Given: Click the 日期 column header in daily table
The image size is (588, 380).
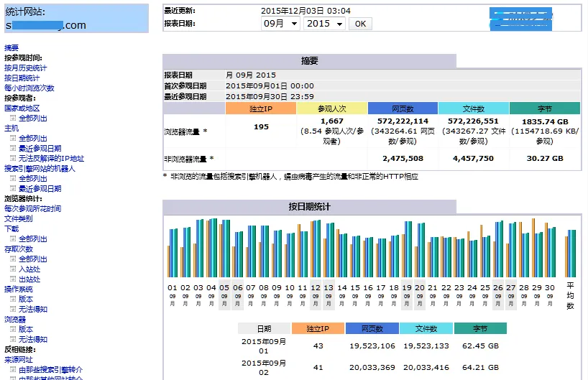Looking at the screenshot, I should [x=264, y=328].
